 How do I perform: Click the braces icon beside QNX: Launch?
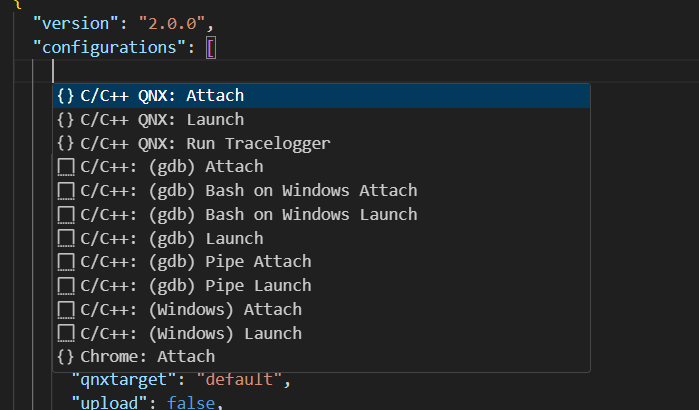66,120
